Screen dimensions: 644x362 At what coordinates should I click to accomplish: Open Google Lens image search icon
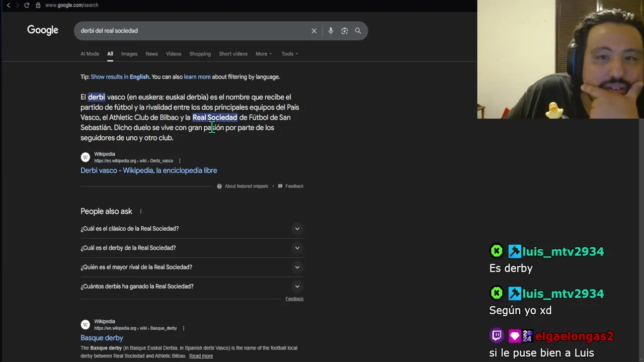(344, 31)
